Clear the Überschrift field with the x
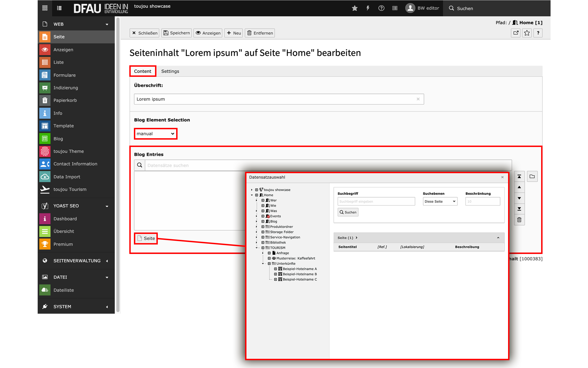This screenshot has width=588, height=368. (418, 99)
